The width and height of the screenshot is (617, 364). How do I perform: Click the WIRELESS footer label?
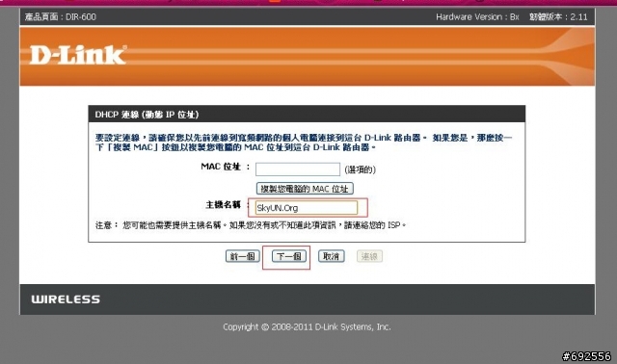pyautogui.click(x=66, y=299)
